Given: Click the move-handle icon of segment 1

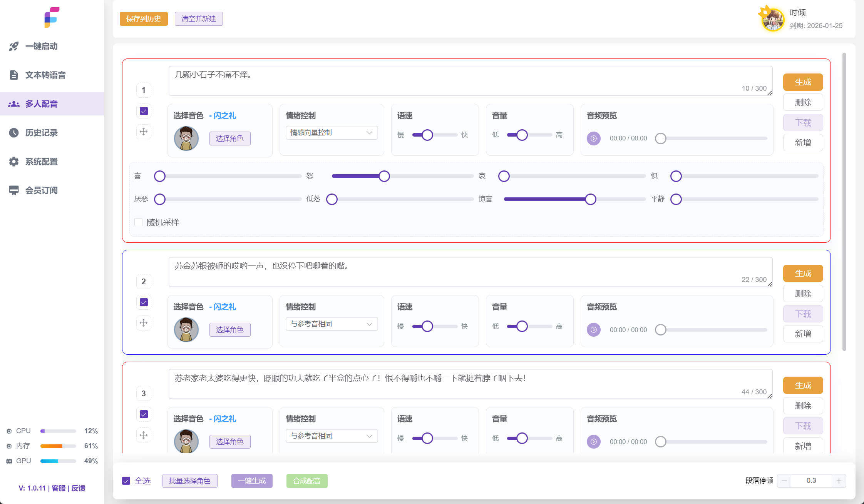Looking at the screenshot, I should tap(144, 132).
